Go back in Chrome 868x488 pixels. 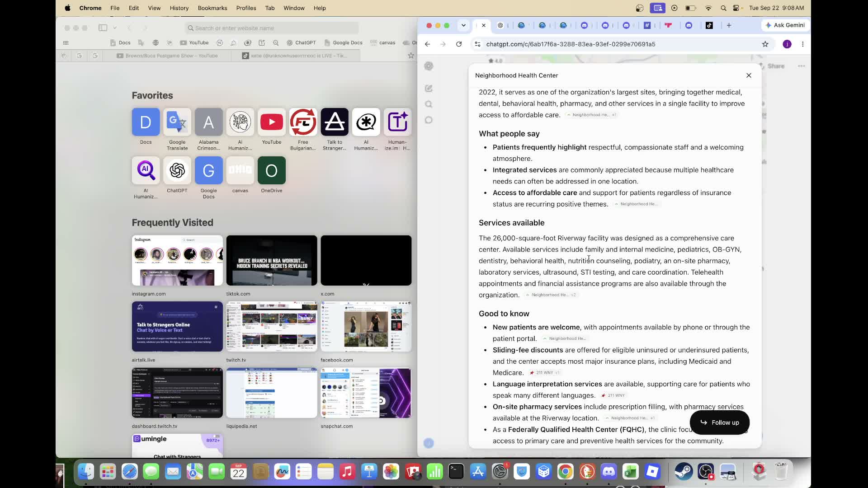(427, 44)
